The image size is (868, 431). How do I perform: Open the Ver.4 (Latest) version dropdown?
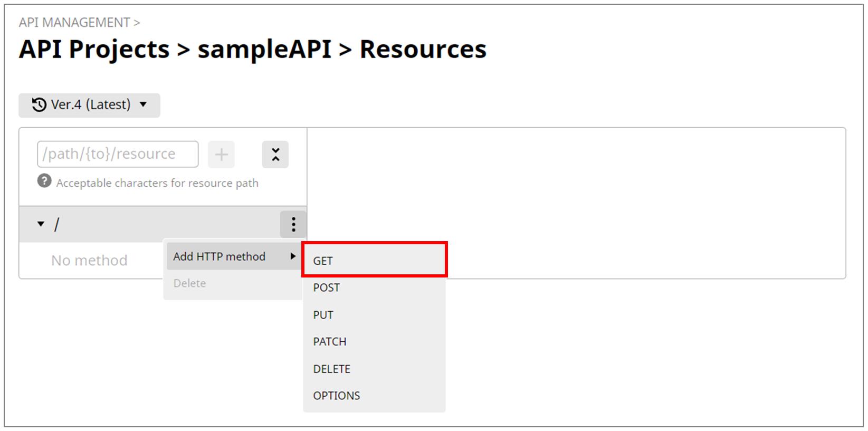click(89, 105)
